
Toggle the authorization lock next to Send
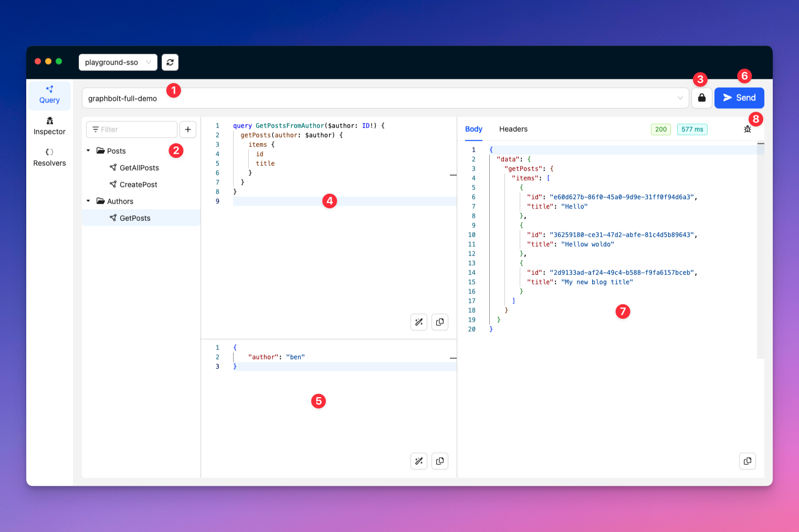(701, 98)
